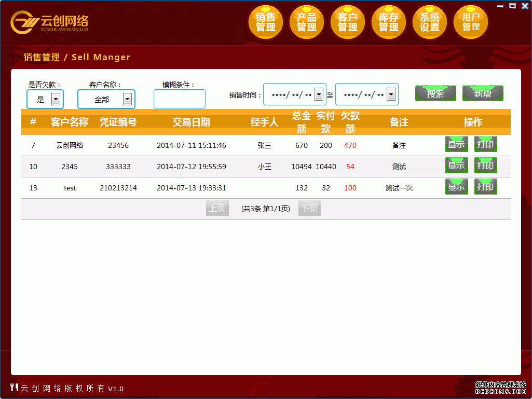The width and height of the screenshot is (532, 399).
Task: Click the 模糊条件 text input field
Action: pyautogui.click(x=180, y=99)
